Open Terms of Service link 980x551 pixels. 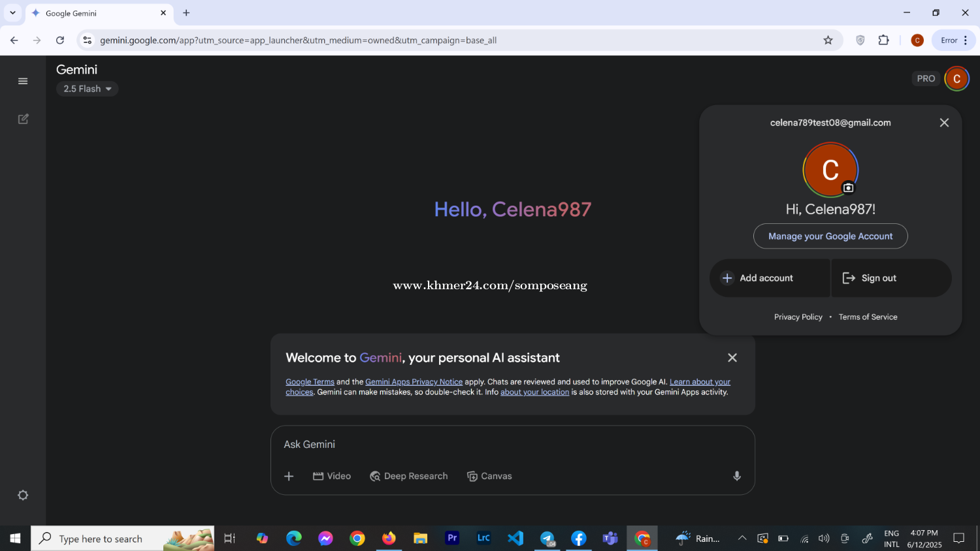click(x=868, y=317)
